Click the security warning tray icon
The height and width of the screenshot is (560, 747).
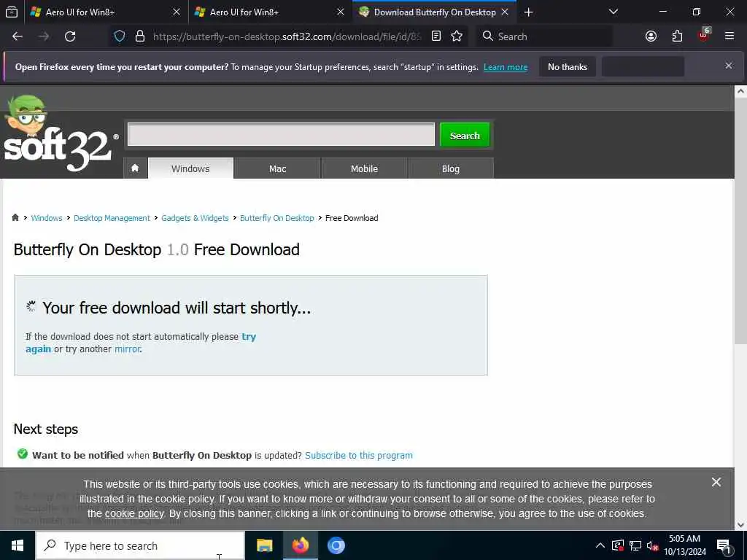point(617,545)
